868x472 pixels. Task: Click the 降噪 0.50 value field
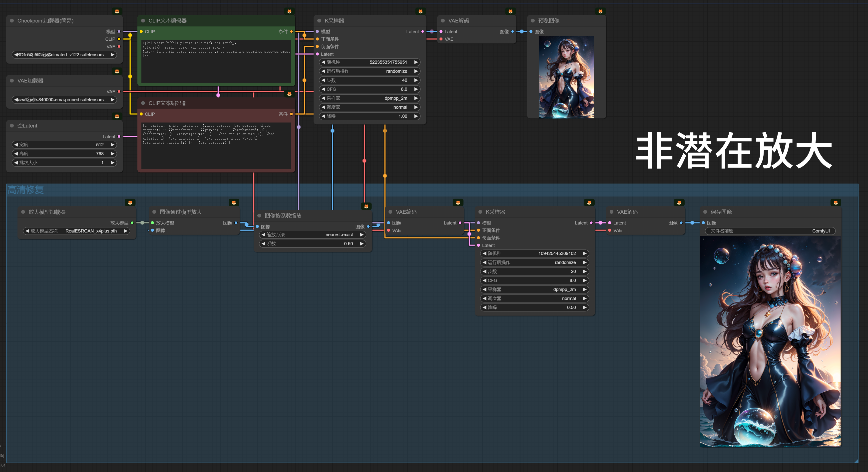tap(534, 307)
